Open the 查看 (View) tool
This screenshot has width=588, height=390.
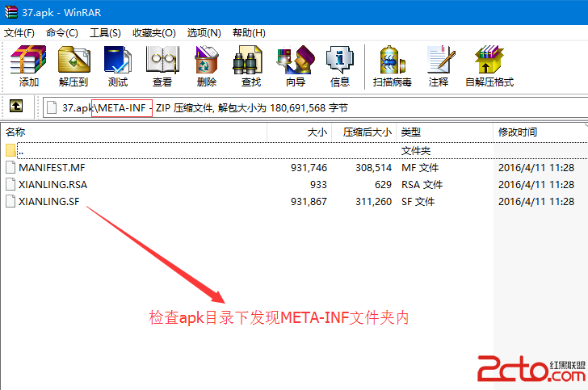[162, 66]
